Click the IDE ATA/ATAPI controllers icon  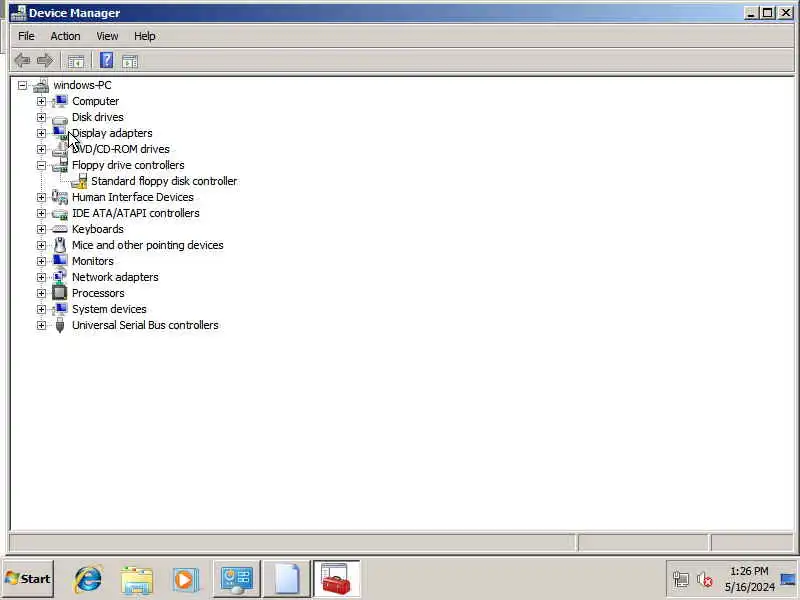[60, 213]
